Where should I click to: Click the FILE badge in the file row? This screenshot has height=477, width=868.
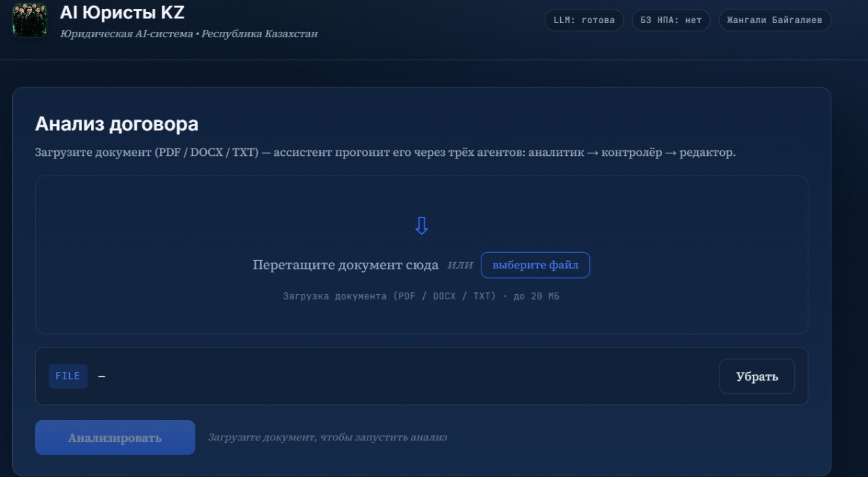click(68, 376)
